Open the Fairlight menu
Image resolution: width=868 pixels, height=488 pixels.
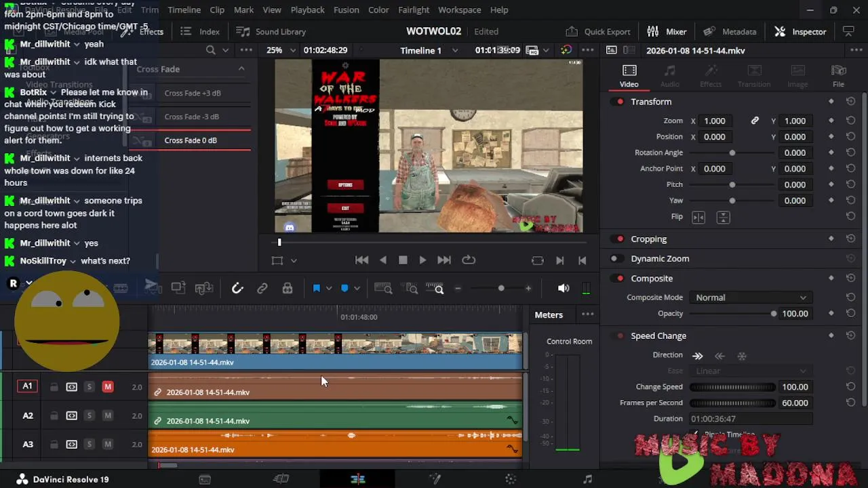[414, 9]
